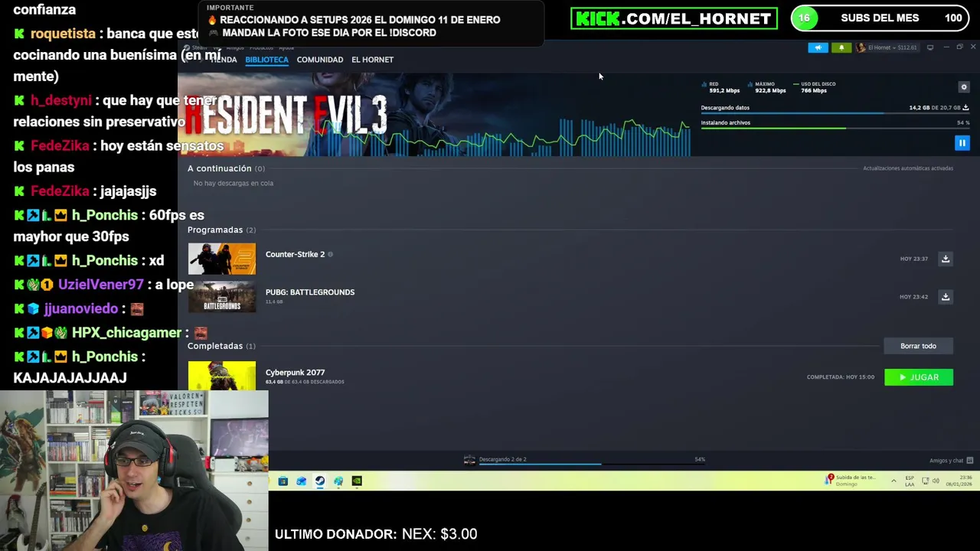Select the Cyberpunk 2077 title text

[x=295, y=373]
